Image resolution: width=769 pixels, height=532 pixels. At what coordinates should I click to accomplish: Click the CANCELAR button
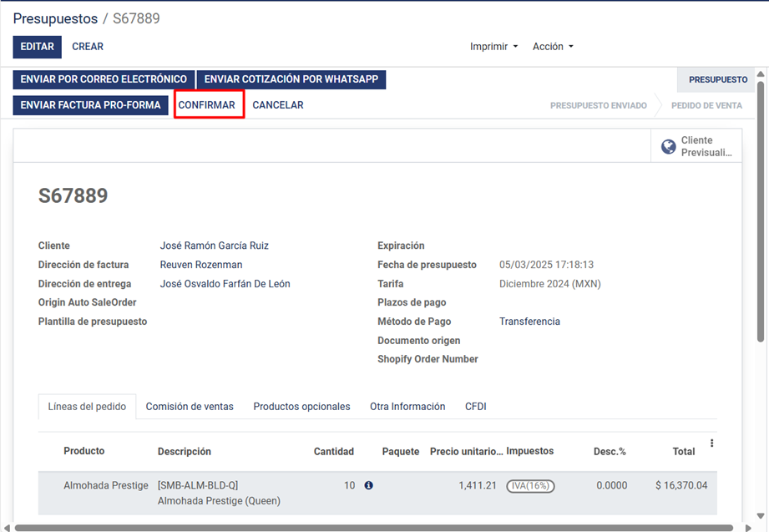click(278, 105)
